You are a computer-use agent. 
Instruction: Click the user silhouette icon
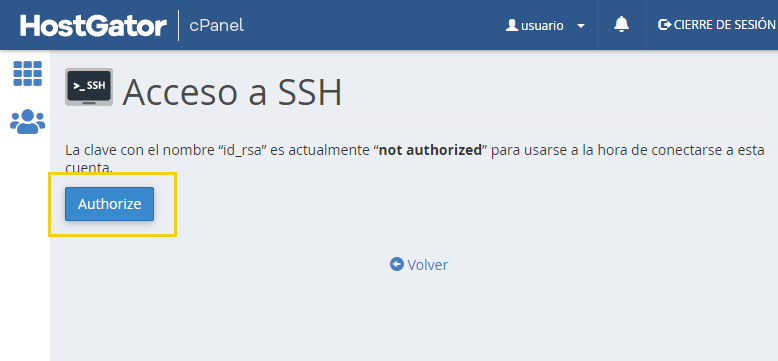pos(512,25)
